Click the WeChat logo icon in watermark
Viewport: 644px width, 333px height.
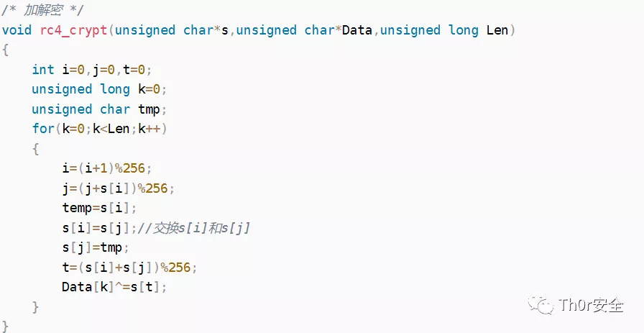(x=541, y=305)
